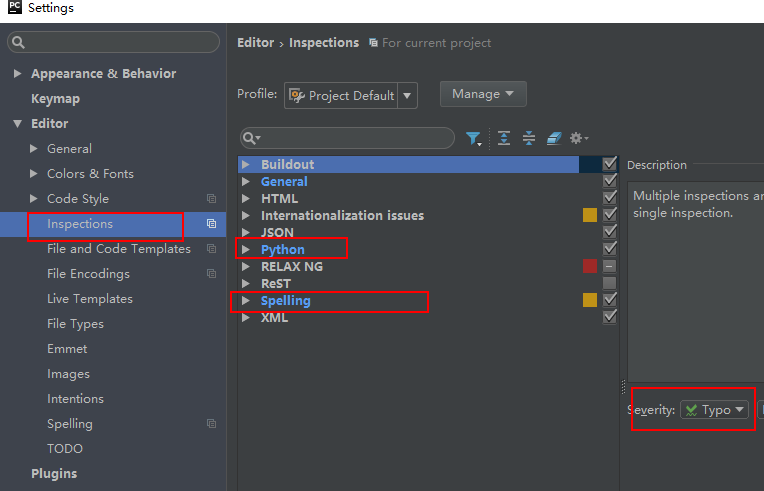Screen dimensions: 764x491
Task: Click the copy icon next to Code Style
Action: 211,199
